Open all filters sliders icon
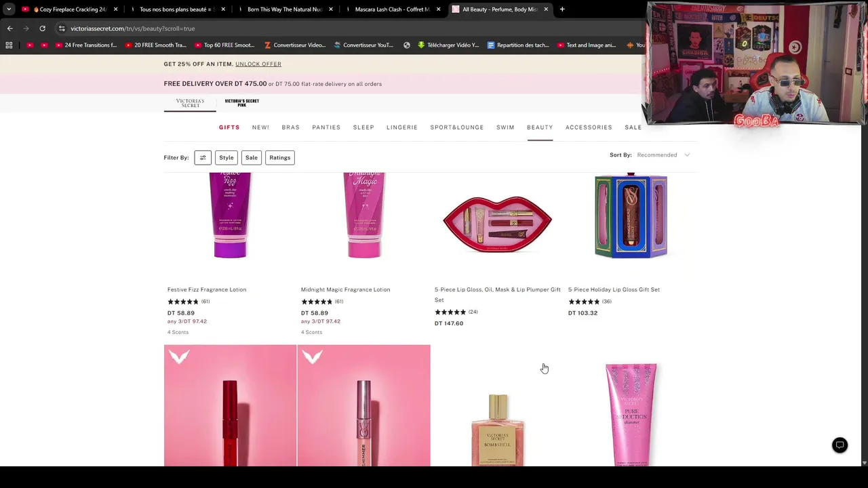The width and height of the screenshot is (868, 488). 203,158
